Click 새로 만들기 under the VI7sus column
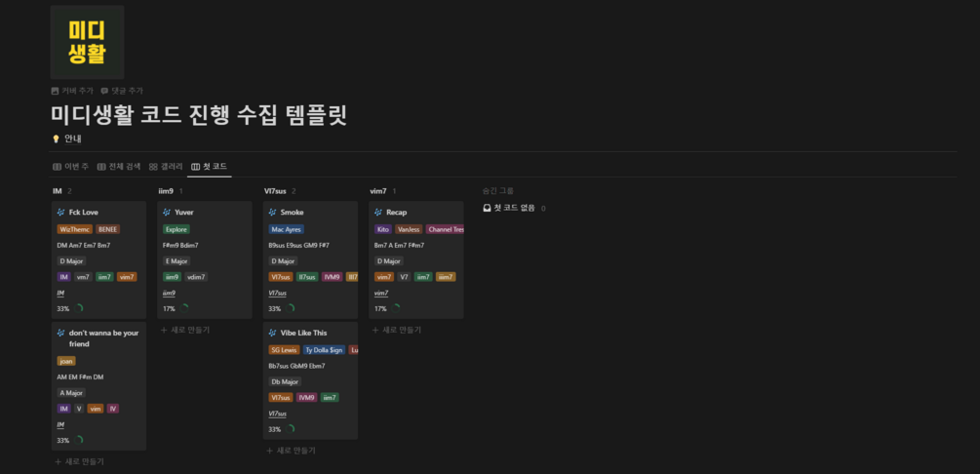Viewport: 980px width, 474px height. [291, 451]
